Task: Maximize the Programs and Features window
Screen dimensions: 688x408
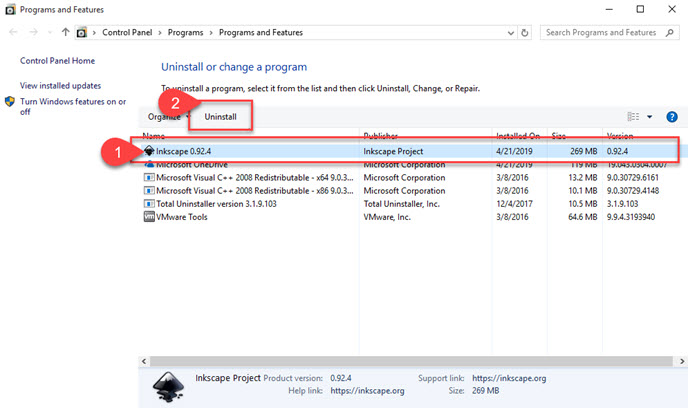Action: pos(640,9)
